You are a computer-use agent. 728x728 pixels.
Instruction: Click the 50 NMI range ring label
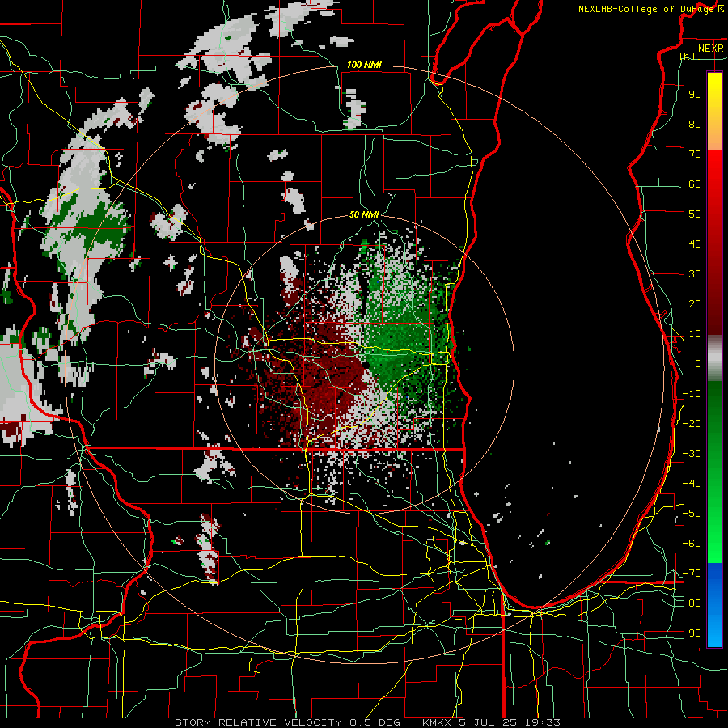(x=364, y=214)
